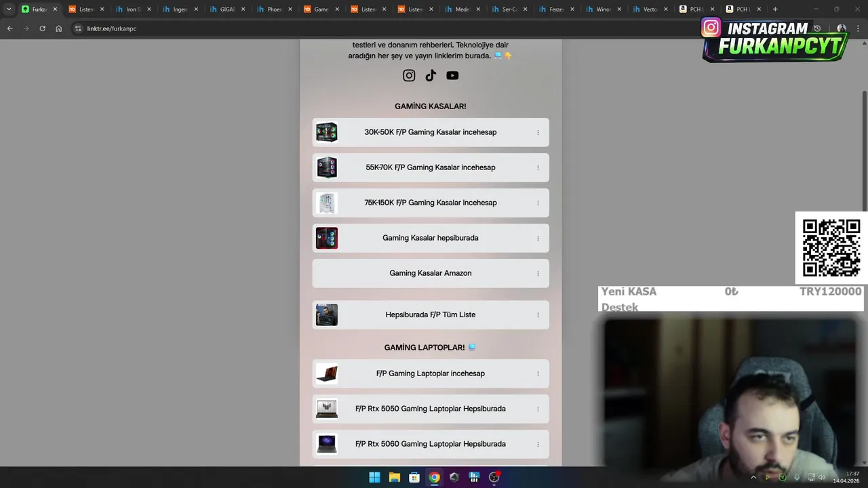Show hidden system tray icons
This screenshot has height=488, width=868.
click(x=753, y=477)
